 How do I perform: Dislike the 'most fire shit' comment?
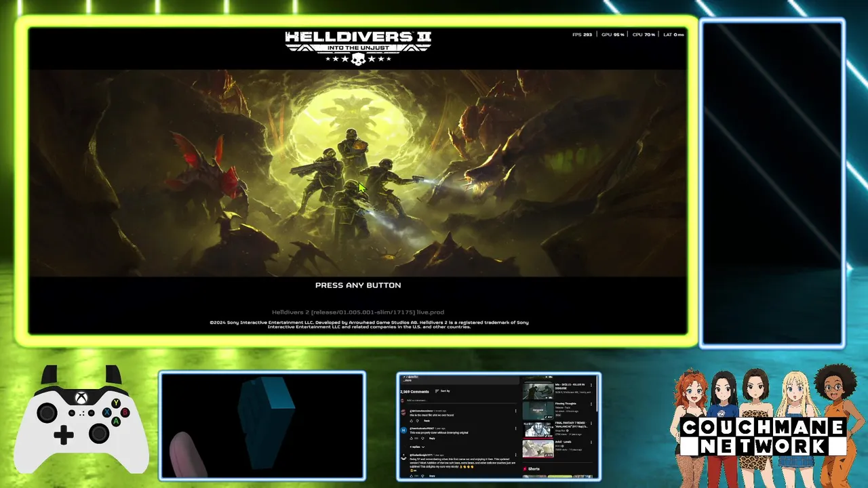(417, 421)
